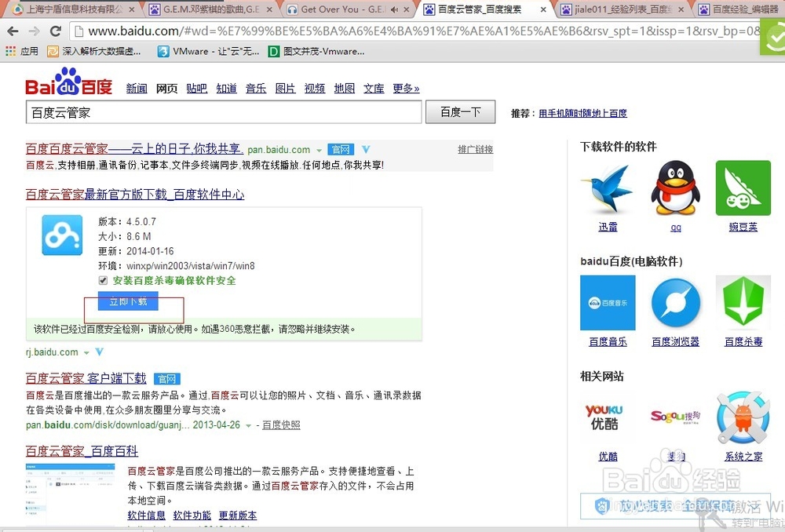Viewport: 785px width, 532px height.
Task: Open the 百度百度云管家——云上的日子 ad link
Action: click(134, 149)
